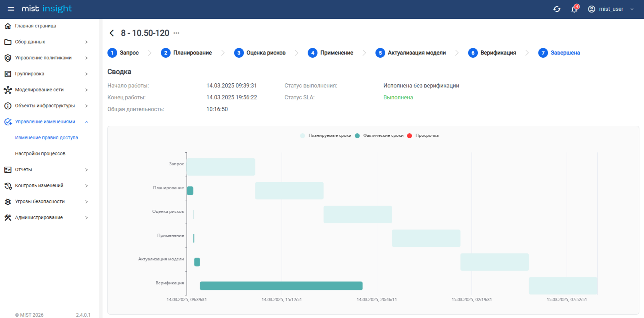Expand the Сбор данных section
This screenshot has width=644, height=318.
(x=47, y=42)
